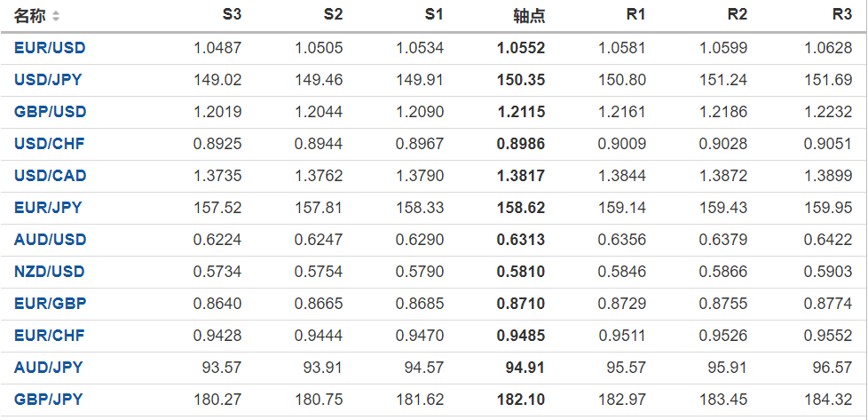Click the EUR/USD pivot value 1.0552

click(521, 48)
